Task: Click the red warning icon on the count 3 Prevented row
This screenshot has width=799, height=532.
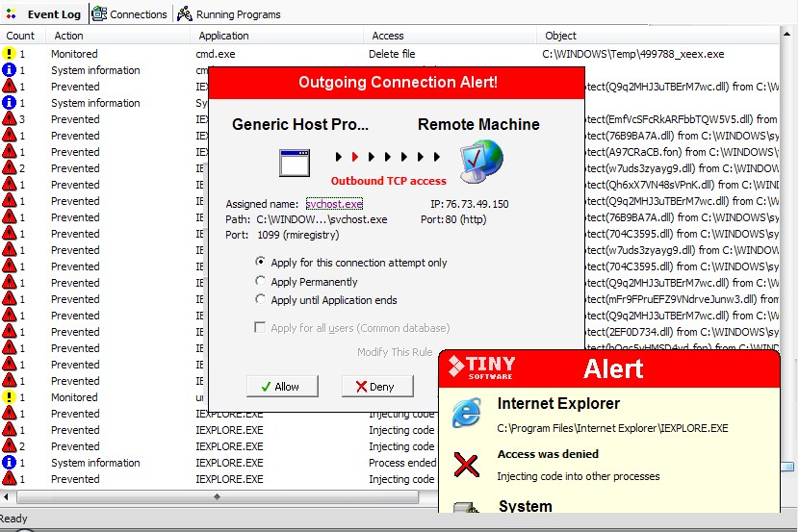Action: pyautogui.click(x=10, y=118)
